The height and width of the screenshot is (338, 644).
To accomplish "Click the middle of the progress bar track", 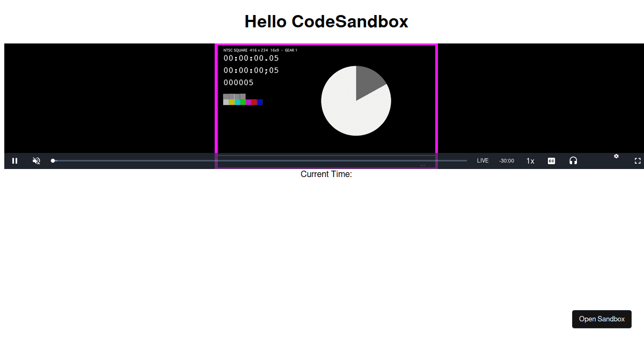I will [x=260, y=160].
